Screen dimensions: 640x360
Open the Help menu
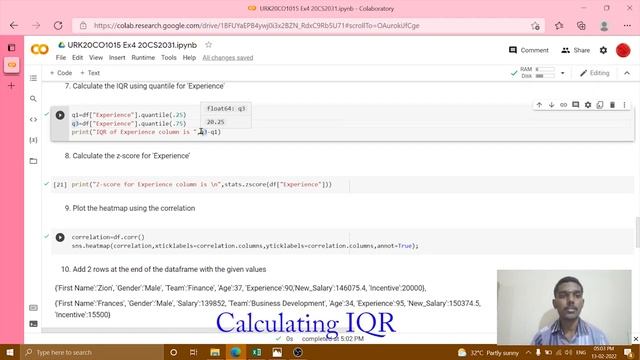point(189,58)
